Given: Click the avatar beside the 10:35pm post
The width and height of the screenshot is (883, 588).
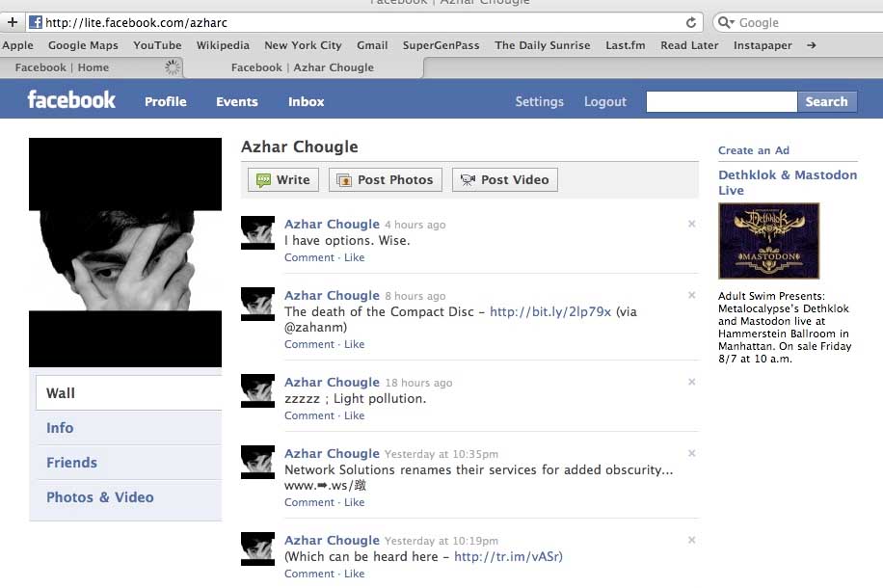Looking at the screenshot, I should [257, 463].
